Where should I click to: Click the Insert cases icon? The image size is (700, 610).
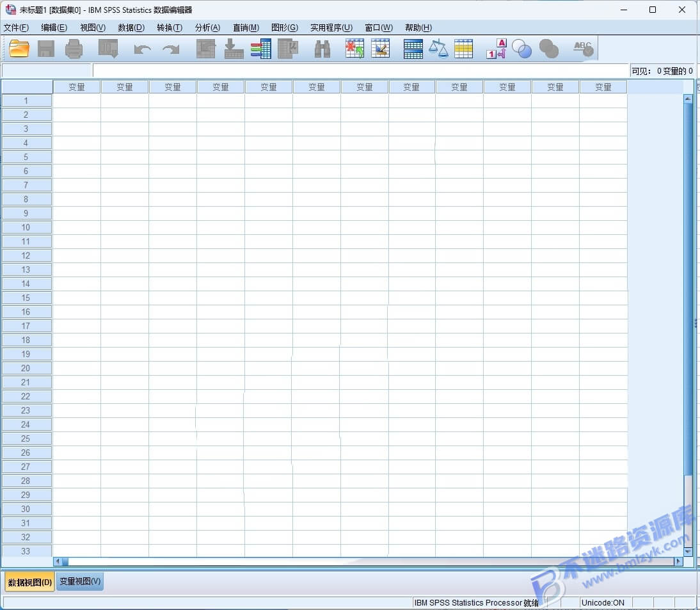(x=355, y=49)
